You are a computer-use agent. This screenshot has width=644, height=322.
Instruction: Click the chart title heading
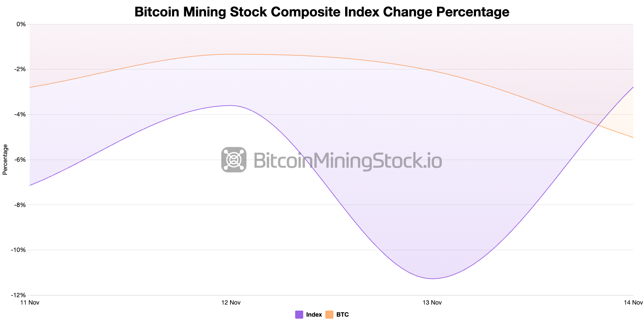coord(322,12)
